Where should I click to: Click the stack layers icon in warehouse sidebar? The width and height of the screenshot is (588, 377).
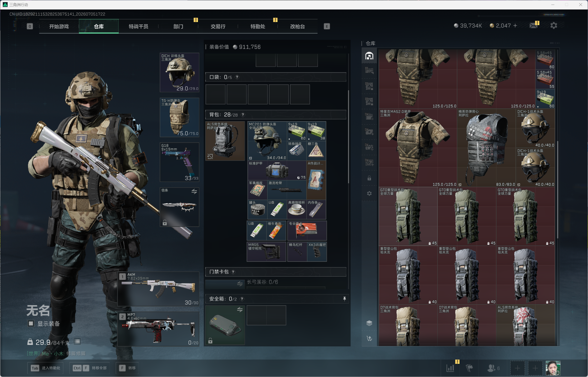pos(369,323)
